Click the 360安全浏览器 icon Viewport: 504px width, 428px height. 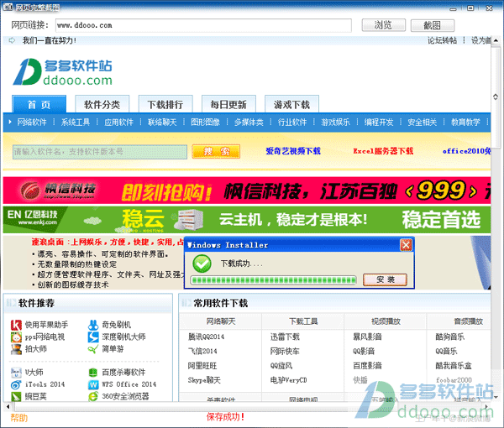(93, 397)
